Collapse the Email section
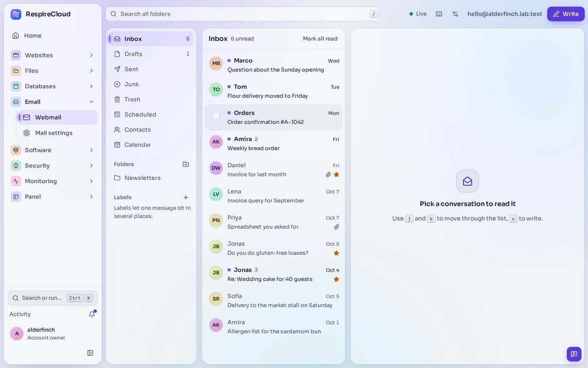588x368 pixels. (53, 102)
